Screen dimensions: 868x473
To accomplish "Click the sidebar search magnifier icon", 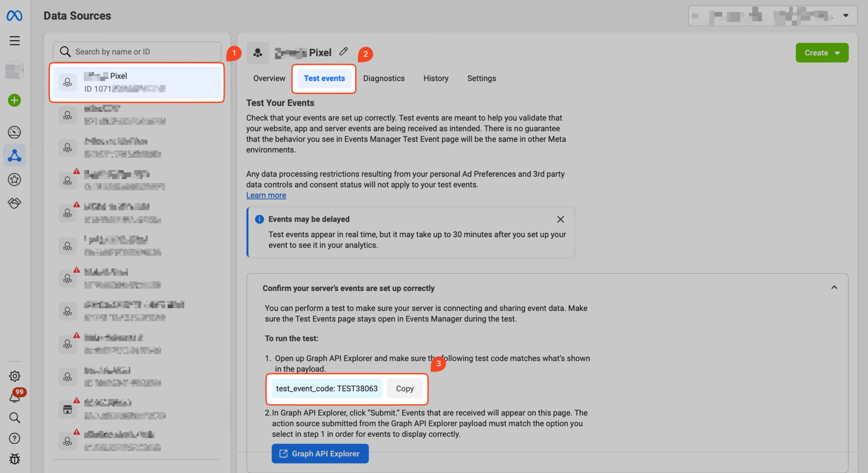I will point(15,418).
